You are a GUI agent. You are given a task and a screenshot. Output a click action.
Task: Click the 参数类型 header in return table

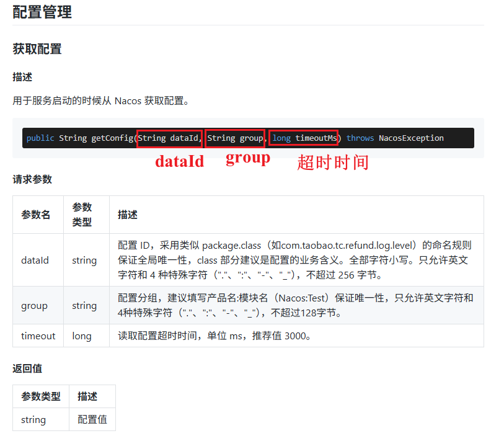point(41,396)
